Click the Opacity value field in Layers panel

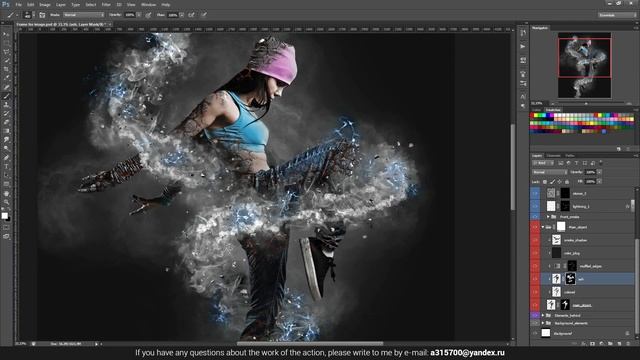tap(590, 172)
